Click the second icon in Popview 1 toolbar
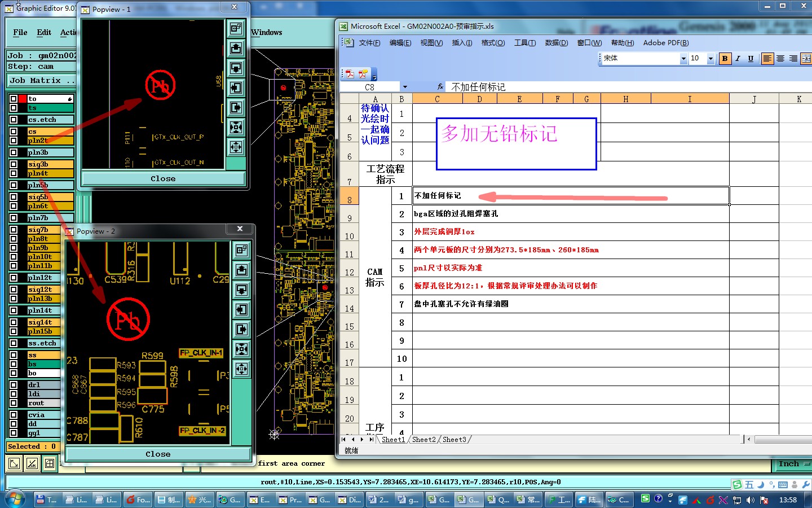This screenshot has width=812, height=508. point(236,48)
